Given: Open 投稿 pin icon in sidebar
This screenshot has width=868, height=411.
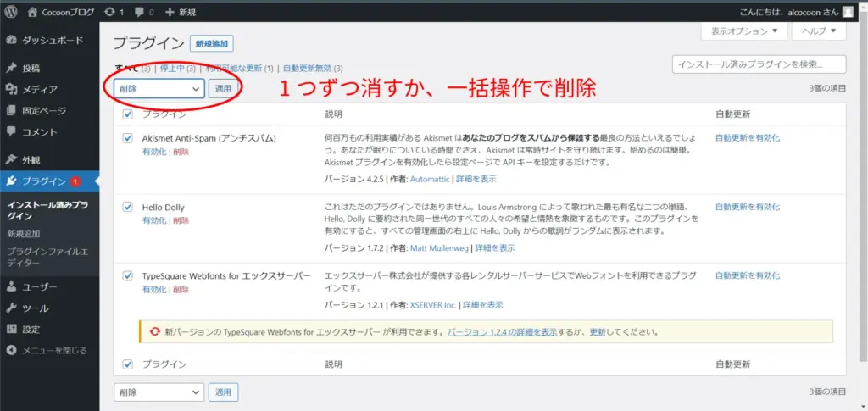Looking at the screenshot, I should pyautogui.click(x=11, y=69).
